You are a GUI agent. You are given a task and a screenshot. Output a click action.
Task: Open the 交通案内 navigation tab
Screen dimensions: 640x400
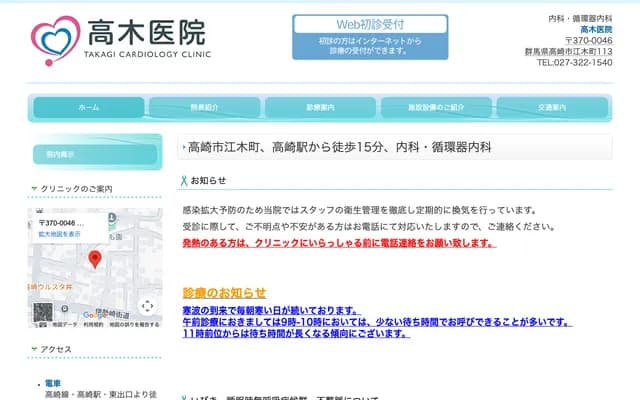point(552,107)
